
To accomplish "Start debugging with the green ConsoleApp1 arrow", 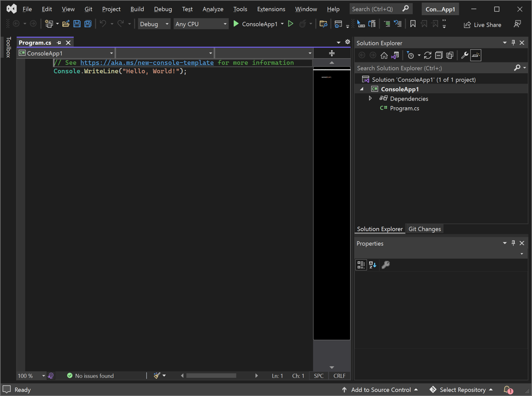I will coord(236,24).
